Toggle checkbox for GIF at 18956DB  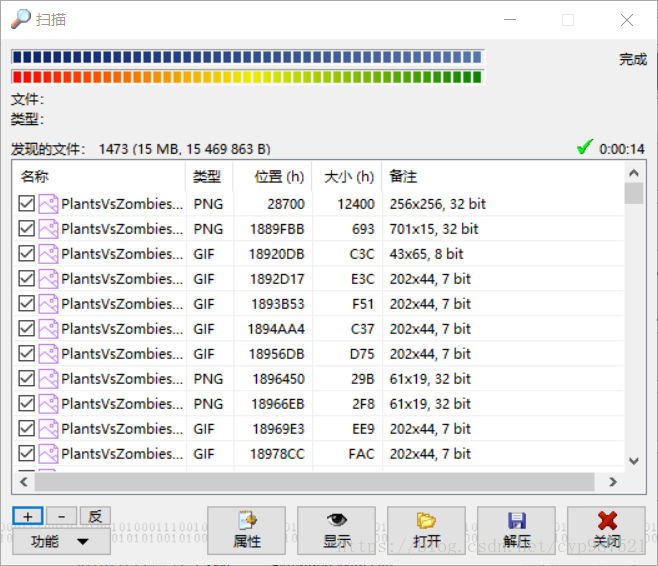pos(26,354)
